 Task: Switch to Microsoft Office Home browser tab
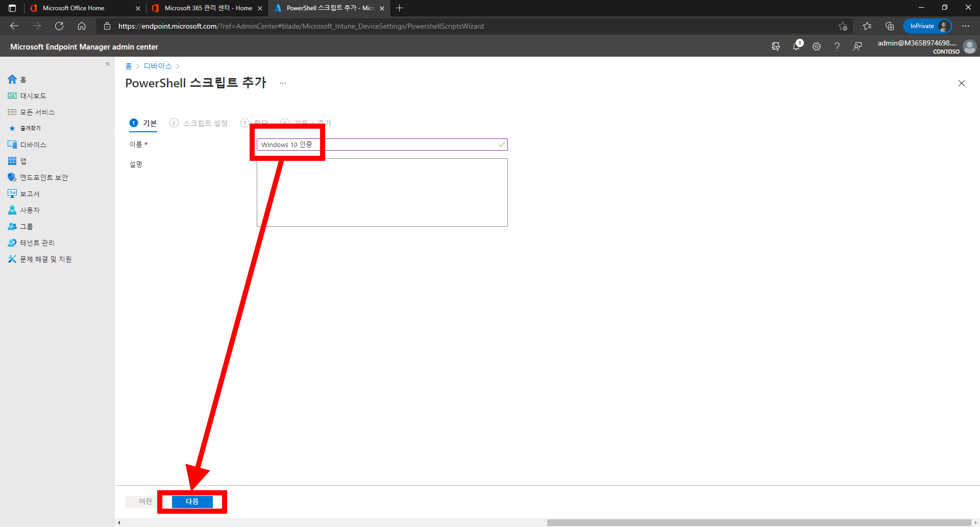[84, 8]
